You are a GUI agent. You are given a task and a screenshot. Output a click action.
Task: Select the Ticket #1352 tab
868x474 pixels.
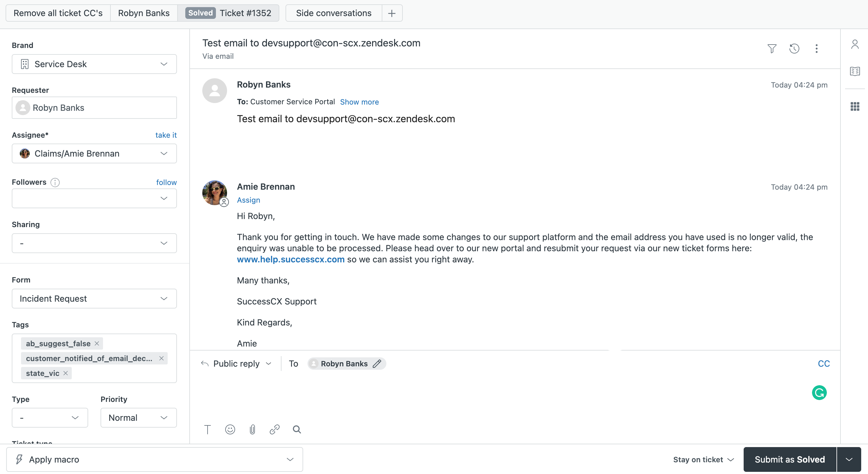pyautogui.click(x=245, y=13)
